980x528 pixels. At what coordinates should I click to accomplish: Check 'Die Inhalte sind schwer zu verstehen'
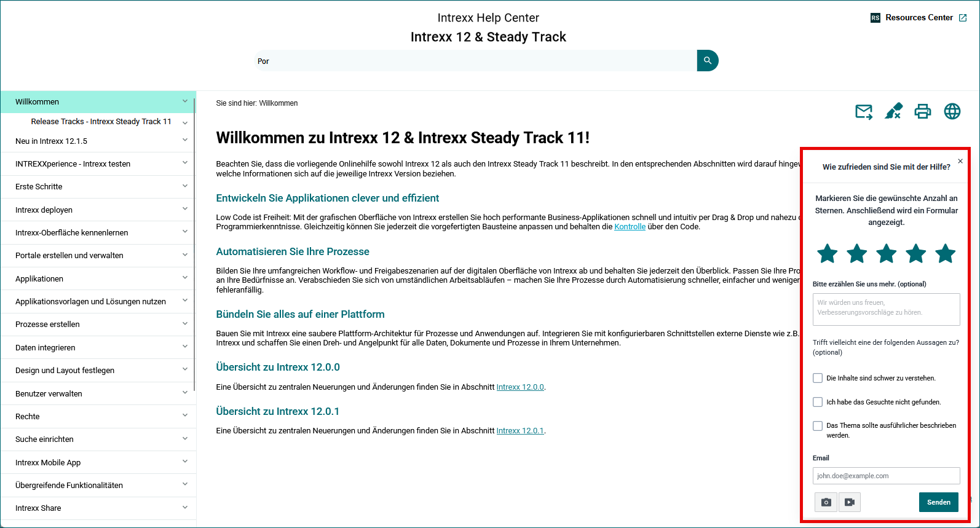(x=818, y=378)
